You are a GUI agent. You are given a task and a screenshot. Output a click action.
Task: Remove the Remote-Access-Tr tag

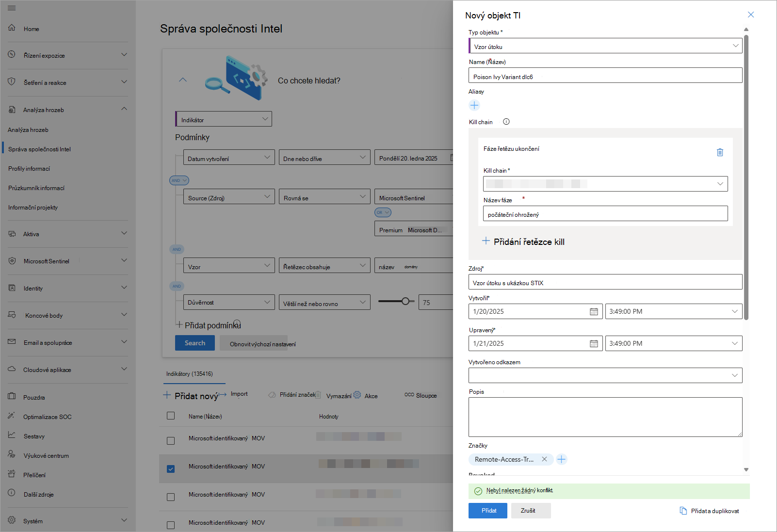pos(544,459)
